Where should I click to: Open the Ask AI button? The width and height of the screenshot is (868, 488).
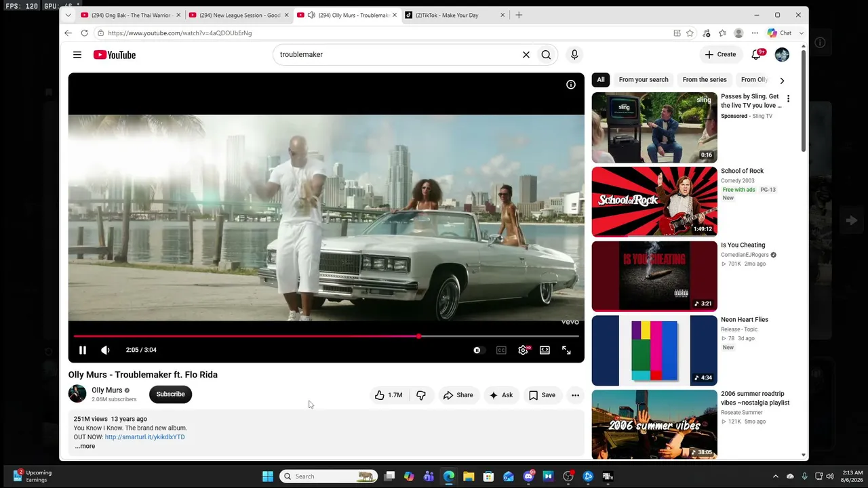[501, 395]
